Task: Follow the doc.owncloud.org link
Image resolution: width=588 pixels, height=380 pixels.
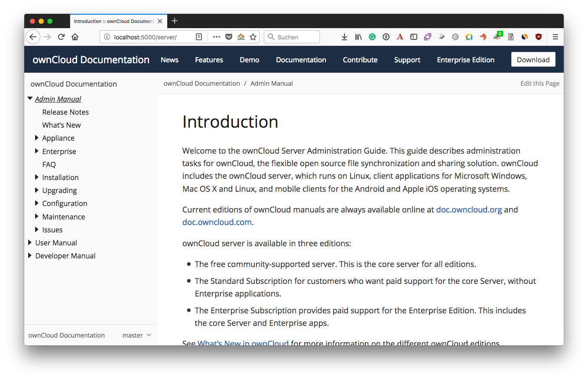Action: 469,209
